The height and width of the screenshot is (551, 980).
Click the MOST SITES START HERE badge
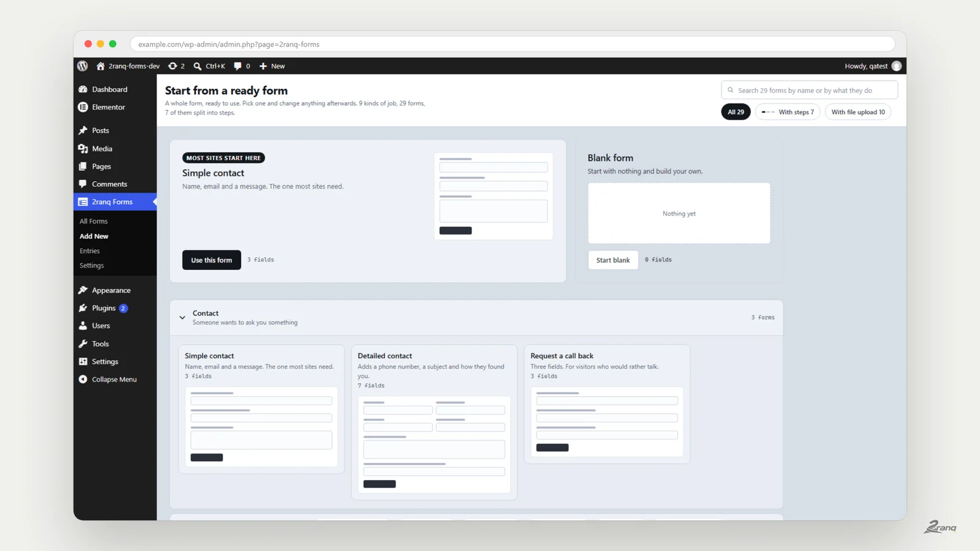tap(224, 158)
